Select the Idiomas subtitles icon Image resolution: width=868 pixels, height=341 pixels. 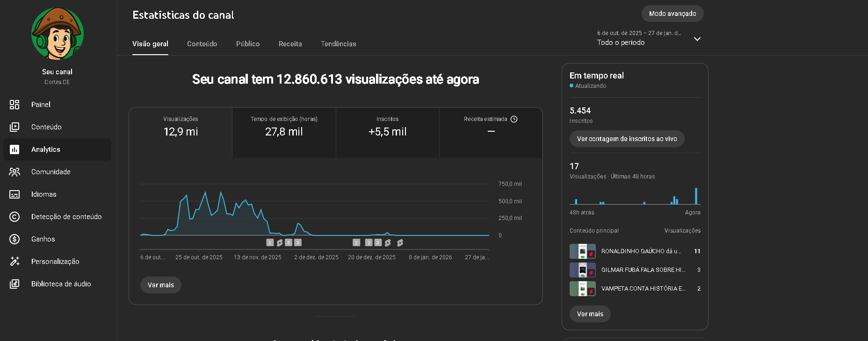(14, 194)
